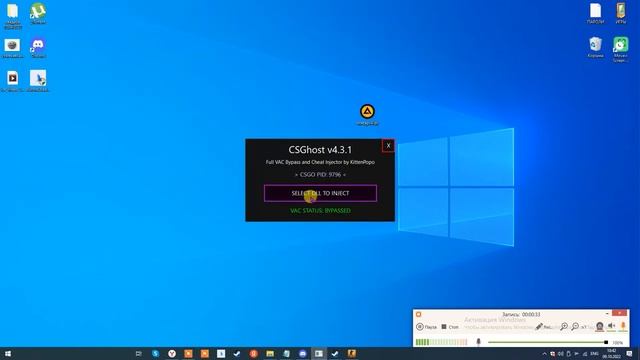Click the recorder zoom out magnifier

(x=575, y=327)
